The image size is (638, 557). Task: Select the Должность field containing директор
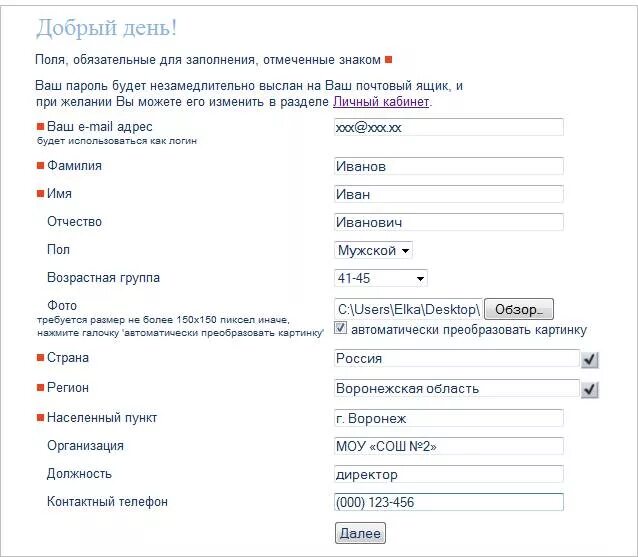(x=449, y=474)
